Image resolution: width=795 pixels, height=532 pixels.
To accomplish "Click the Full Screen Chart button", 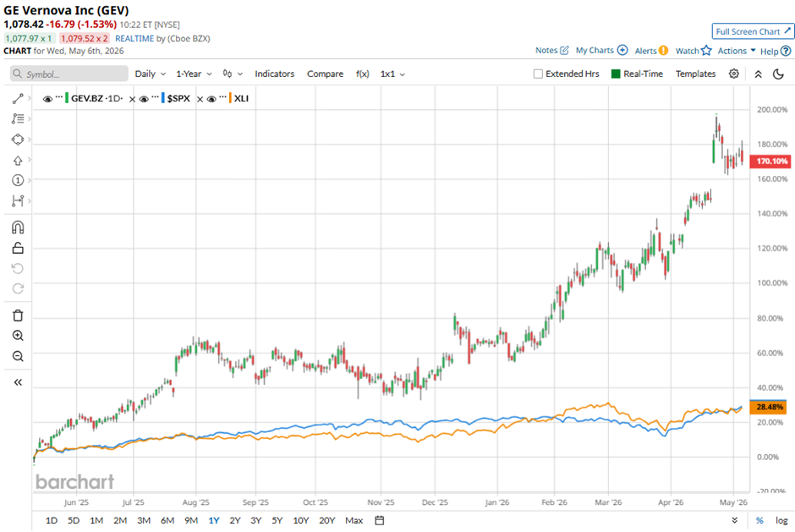I will point(753,31).
